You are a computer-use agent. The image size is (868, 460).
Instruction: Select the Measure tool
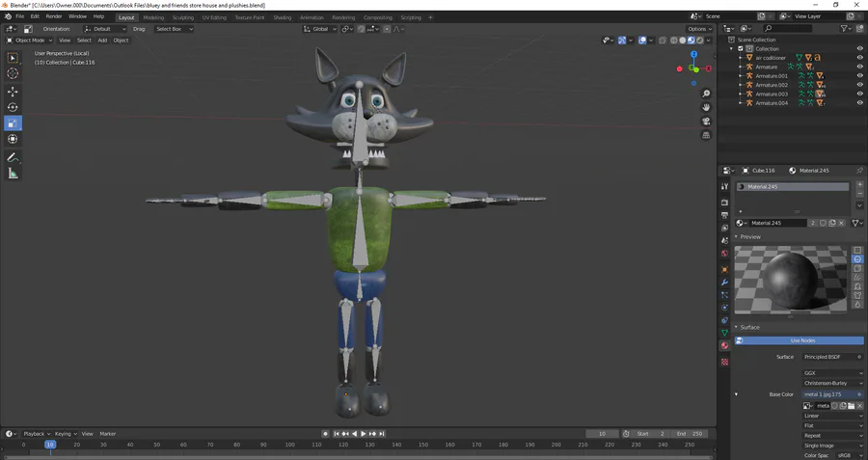point(13,174)
